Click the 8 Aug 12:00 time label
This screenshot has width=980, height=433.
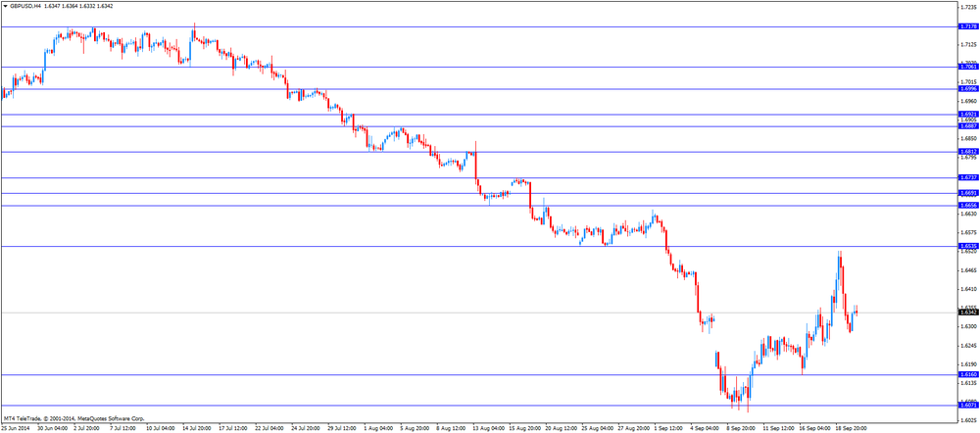click(x=451, y=429)
